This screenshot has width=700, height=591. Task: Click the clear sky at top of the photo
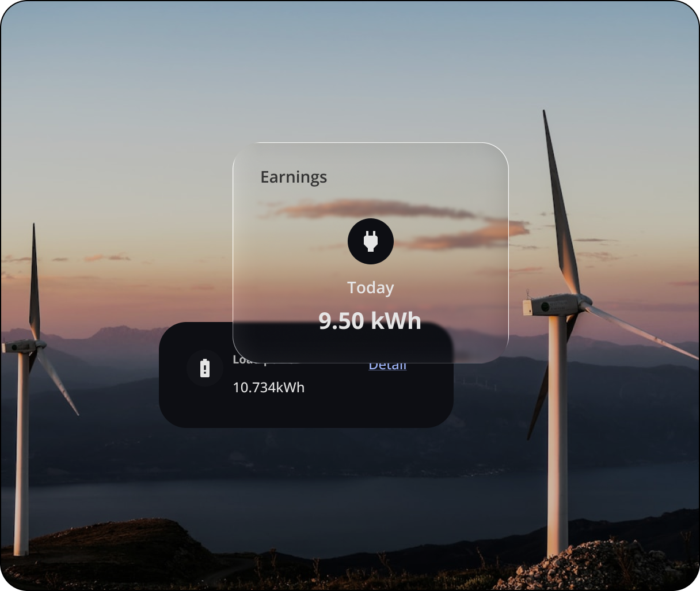[x=345, y=58]
